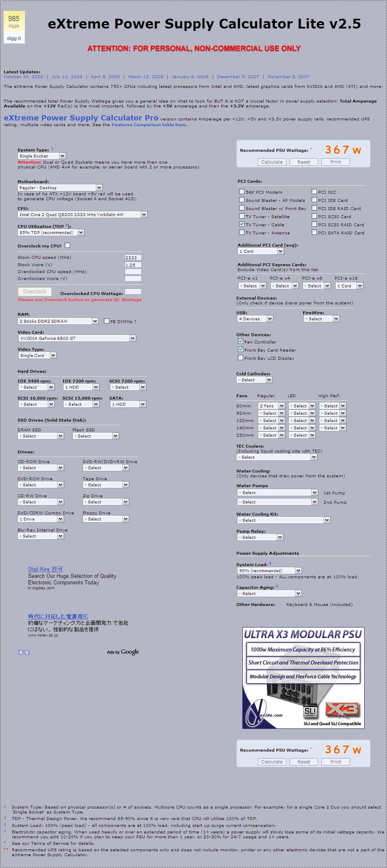
Task: Click the top Calculate button
Action: 272,162
